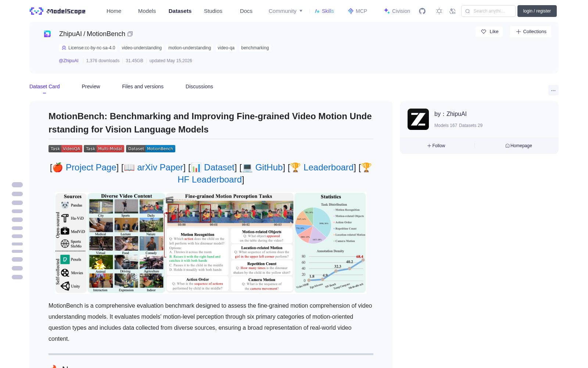The image size is (588, 368).
Task: Open the Docs menu item
Action: 246,11
